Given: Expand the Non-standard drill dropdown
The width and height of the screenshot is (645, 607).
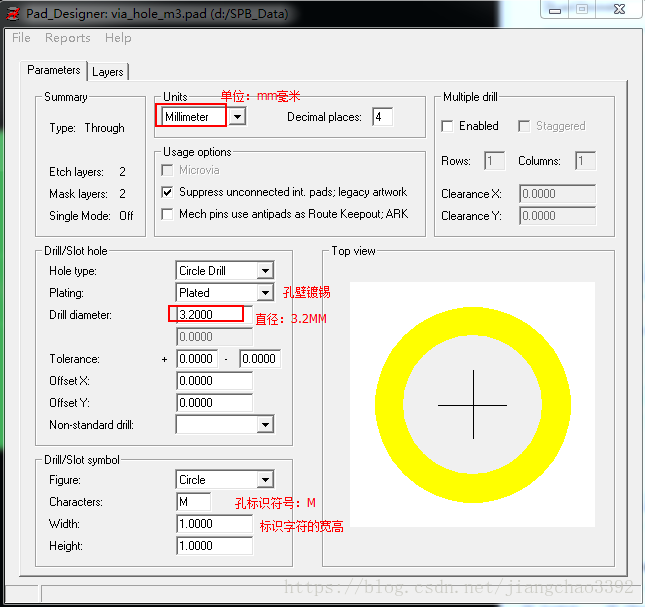Looking at the screenshot, I should point(266,425).
